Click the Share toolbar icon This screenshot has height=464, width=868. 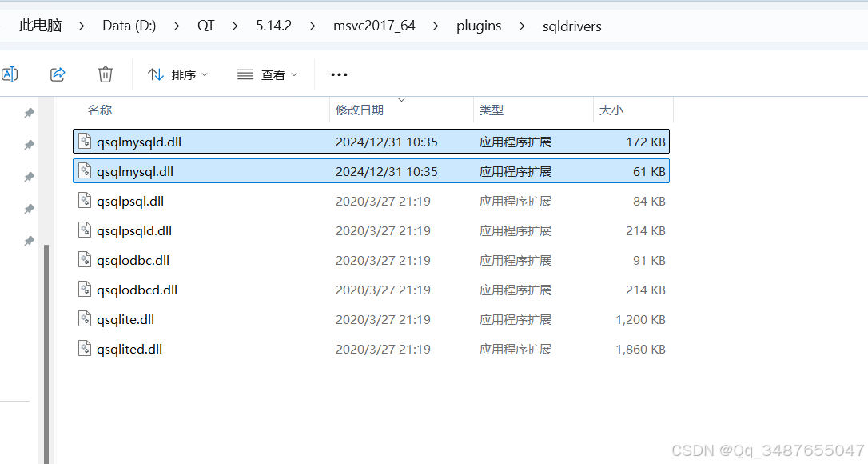(x=58, y=74)
